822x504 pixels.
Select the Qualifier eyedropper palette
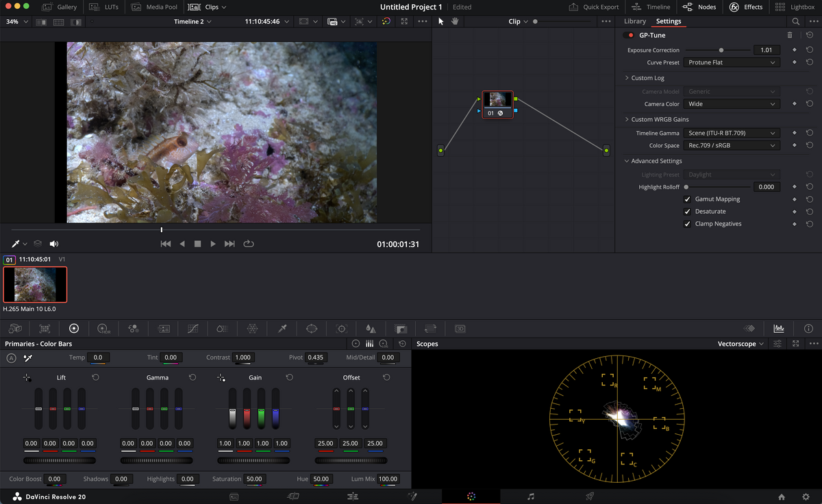point(282,329)
